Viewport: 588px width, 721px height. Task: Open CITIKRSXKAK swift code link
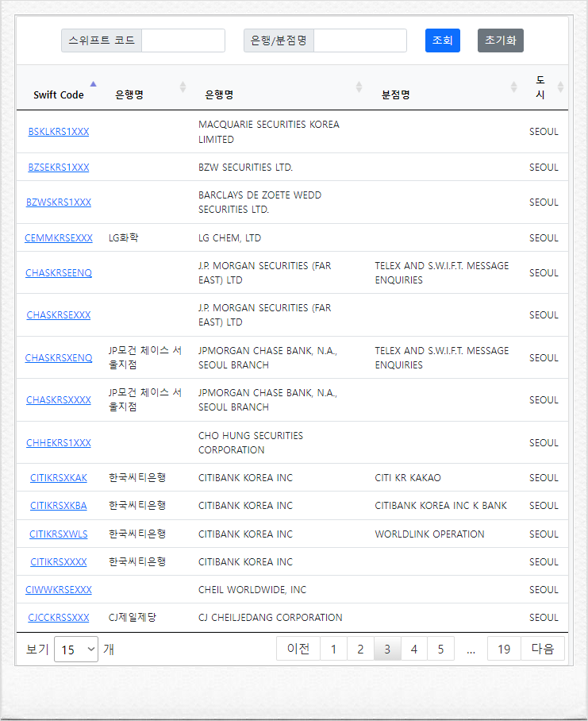(59, 478)
